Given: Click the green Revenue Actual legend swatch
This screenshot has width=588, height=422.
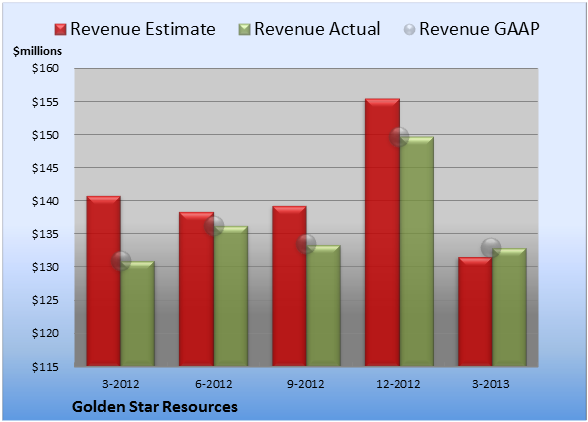Looking at the screenshot, I should click(244, 29).
